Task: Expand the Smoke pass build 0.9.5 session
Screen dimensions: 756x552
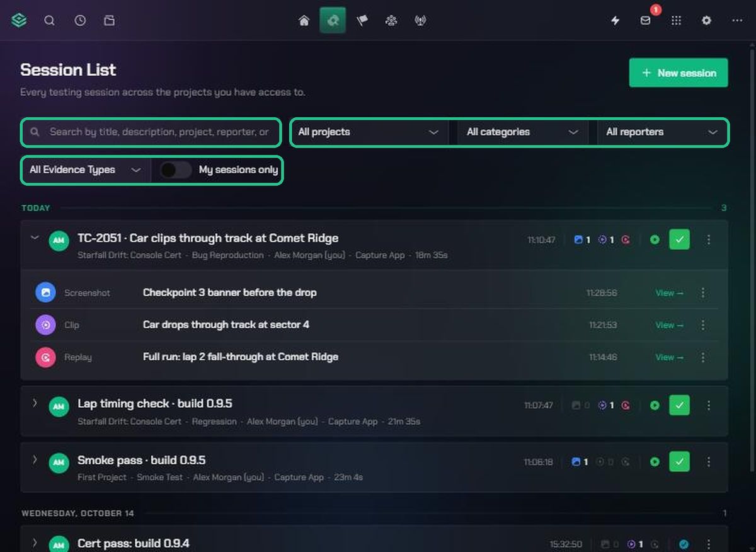Action: (x=35, y=460)
